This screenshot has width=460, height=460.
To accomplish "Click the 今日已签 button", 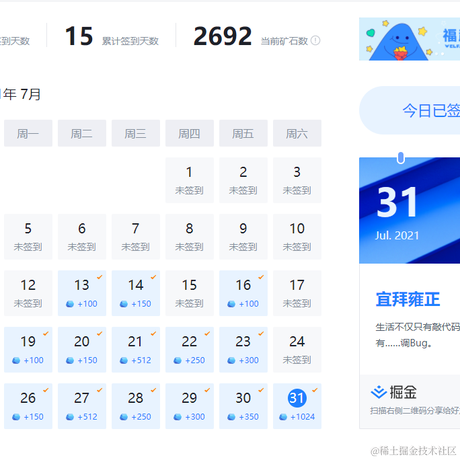I will [409, 110].
